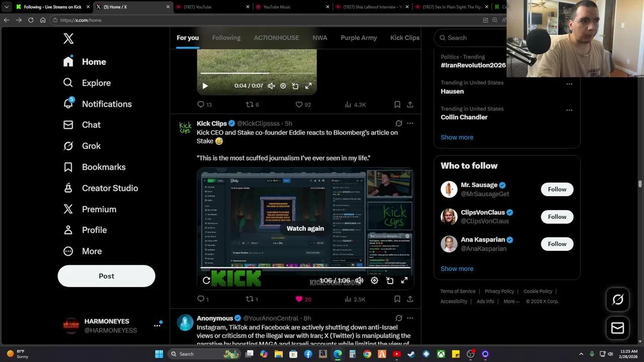Viewport: 644px width, 362px height.
Task: Fullscreen the top video
Action: tap(308, 86)
